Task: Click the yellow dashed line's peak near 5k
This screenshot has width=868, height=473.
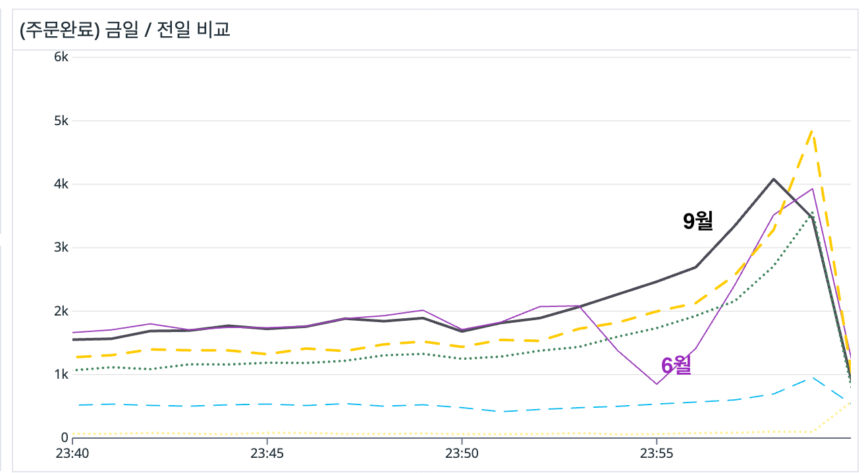Action: pos(812,130)
